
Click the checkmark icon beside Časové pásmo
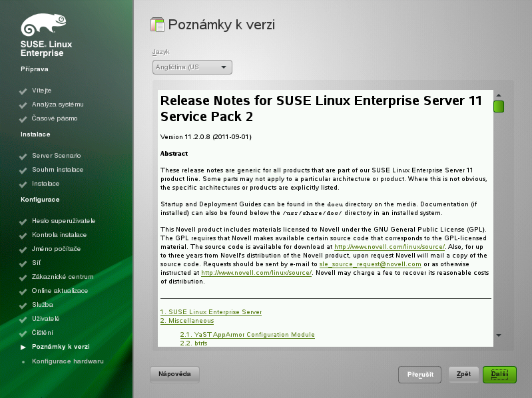click(x=23, y=119)
